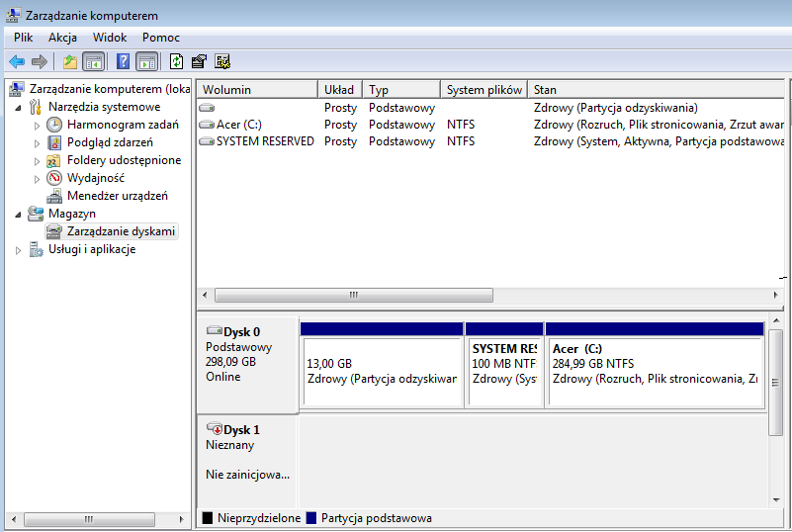Click the Foldery udostępnione folder icon
Image resolution: width=792 pixels, height=532 pixels.
pyautogui.click(x=54, y=160)
